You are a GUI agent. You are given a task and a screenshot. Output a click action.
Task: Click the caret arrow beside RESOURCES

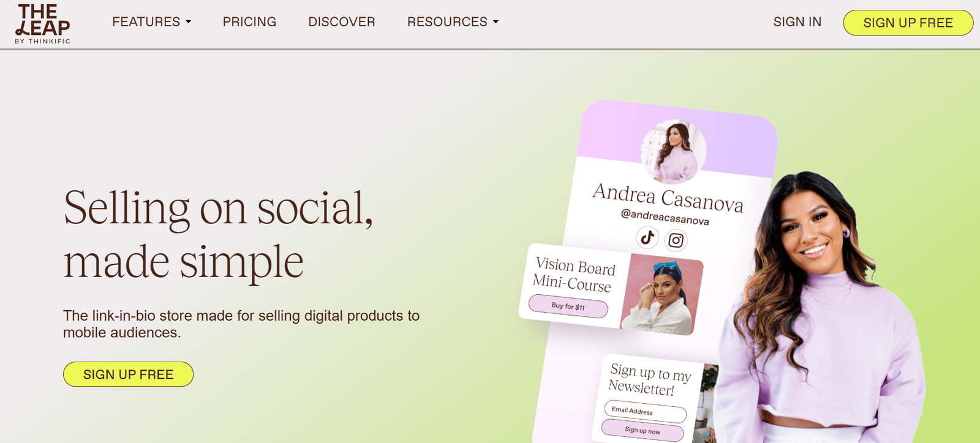[496, 22]
